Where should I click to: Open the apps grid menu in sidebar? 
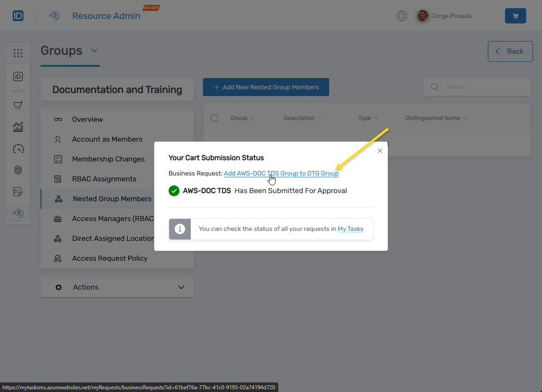pos(18,53)
